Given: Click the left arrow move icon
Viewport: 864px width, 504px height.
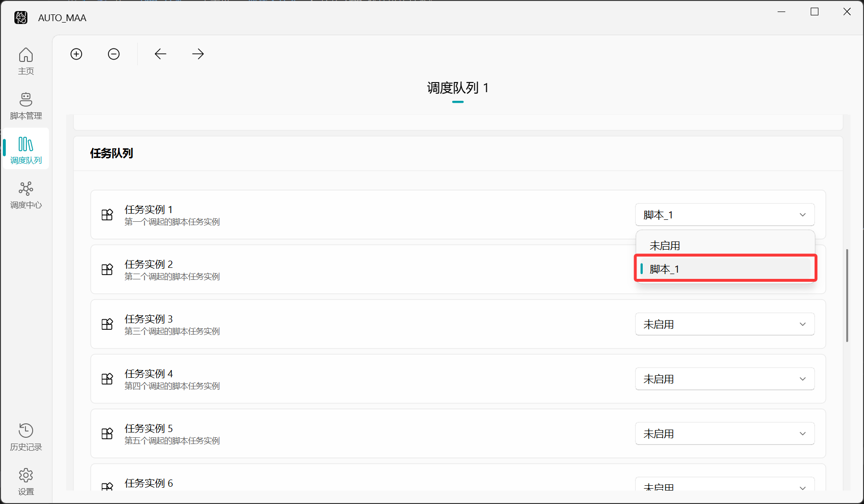Looking at the screenshot, I should pyautogui.click(x=160, y=54).
